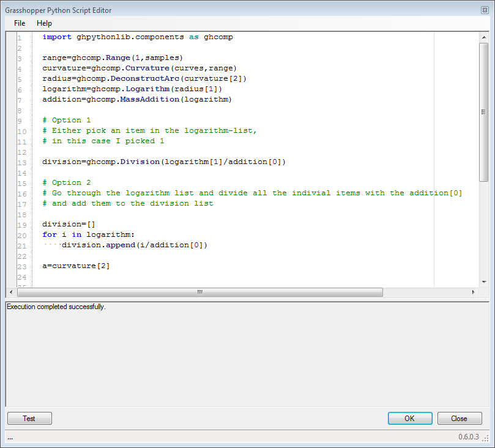This screenshot has height=448, width=495.
Task: Click 'DeconstructArc' on line 5
Action: point(145,78)
